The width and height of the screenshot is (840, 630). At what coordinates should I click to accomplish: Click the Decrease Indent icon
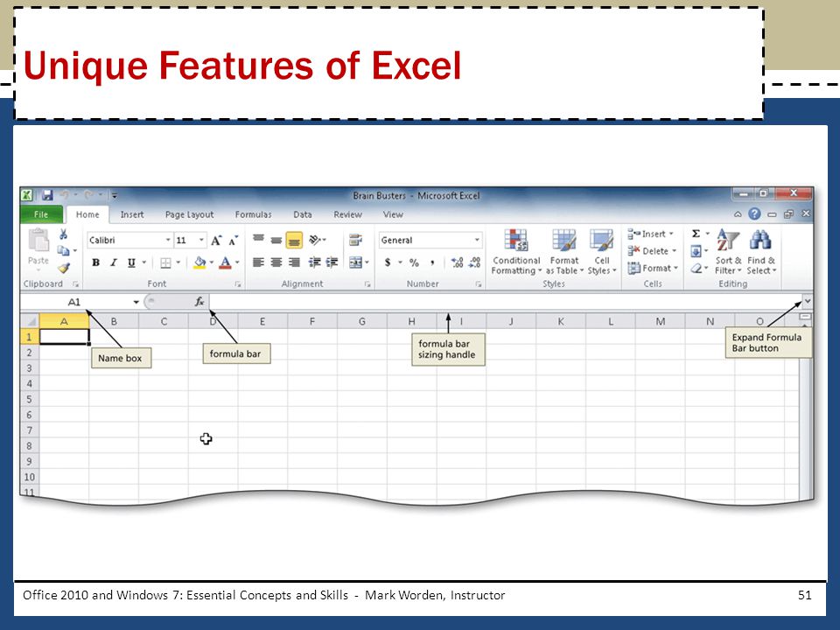pos(315,262)
